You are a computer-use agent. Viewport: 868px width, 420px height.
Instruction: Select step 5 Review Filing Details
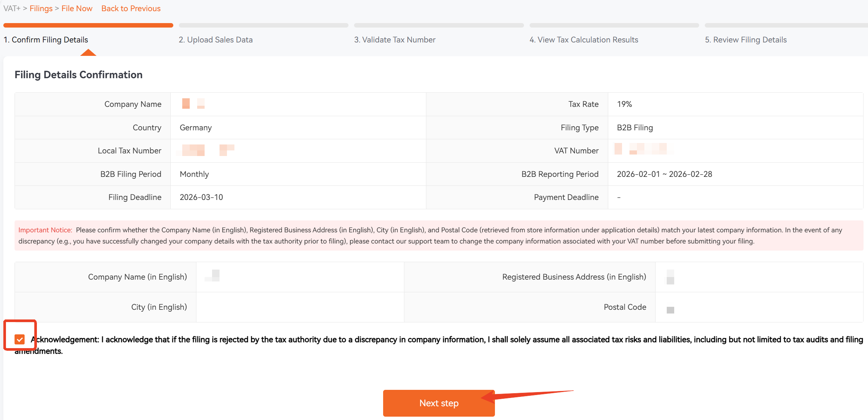click(746, 39)
